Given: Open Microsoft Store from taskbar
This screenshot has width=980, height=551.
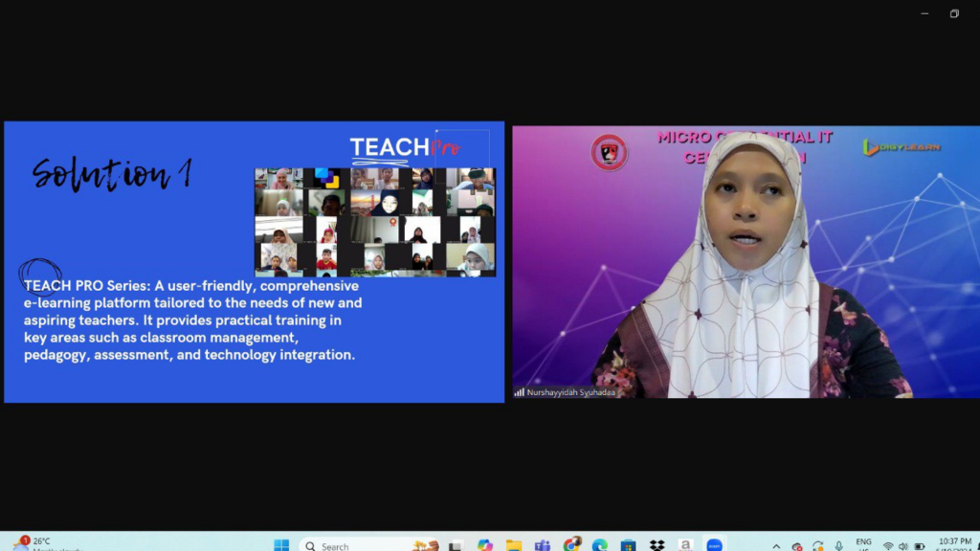Looking at the screenshot, I should click(628, 545).
